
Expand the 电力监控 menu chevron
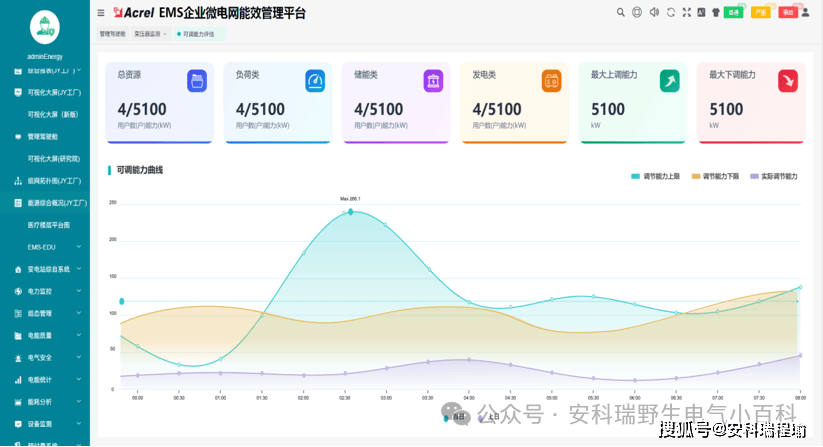coord(79,291)
